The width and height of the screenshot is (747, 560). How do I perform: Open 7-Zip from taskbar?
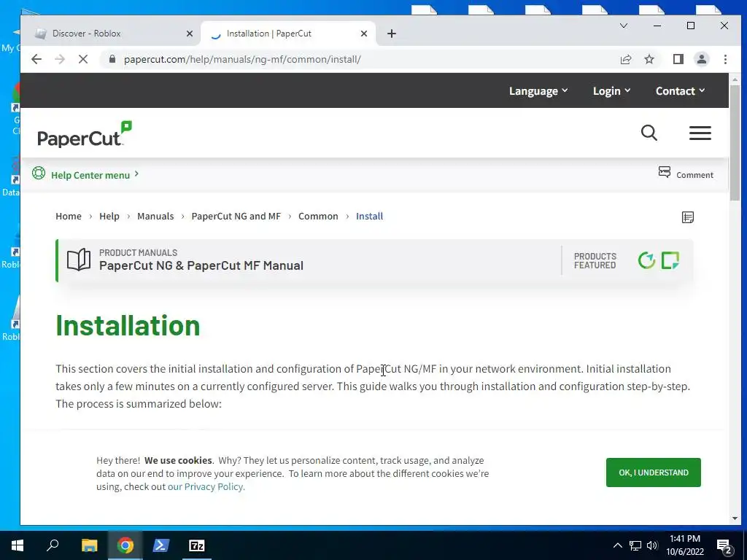(x=197, y=545)
